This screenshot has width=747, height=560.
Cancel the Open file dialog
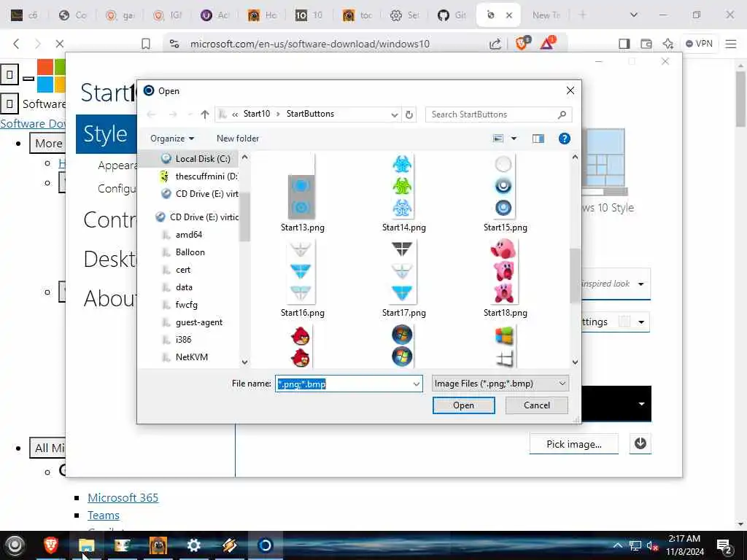[536, 405]
